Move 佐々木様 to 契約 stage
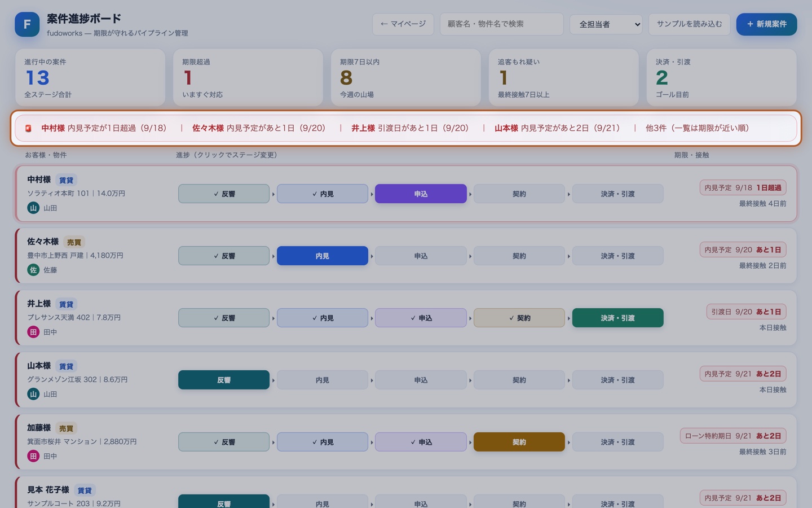Screen dimensions: 812x508 click(x=519, y=256)
